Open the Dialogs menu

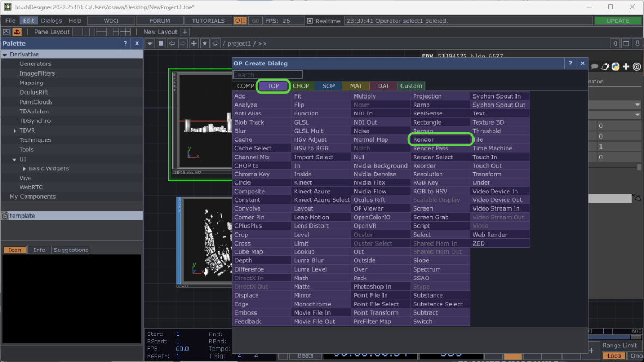[x=51, y=21]
